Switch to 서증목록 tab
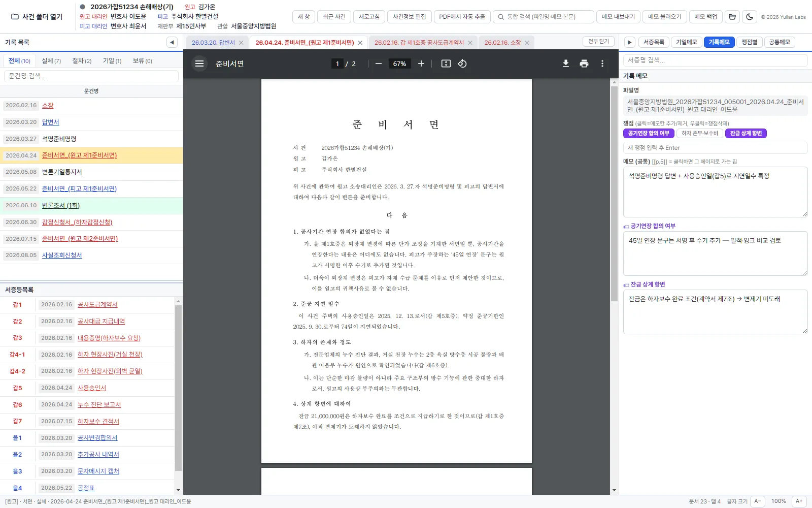Screen dimensions: 812x508 [654, 42]
